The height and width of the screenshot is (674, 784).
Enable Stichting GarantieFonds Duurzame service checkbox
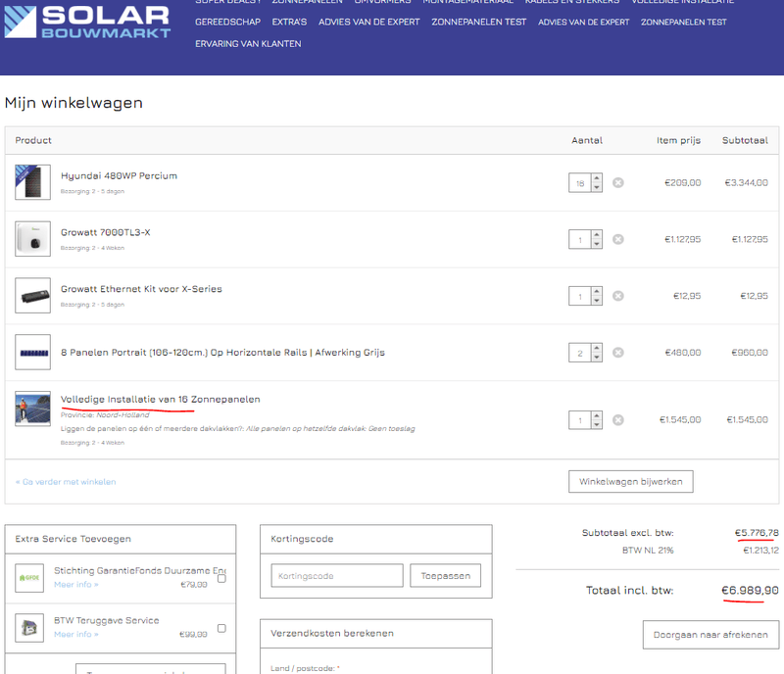pyautogui.click(x=222, y=579)
